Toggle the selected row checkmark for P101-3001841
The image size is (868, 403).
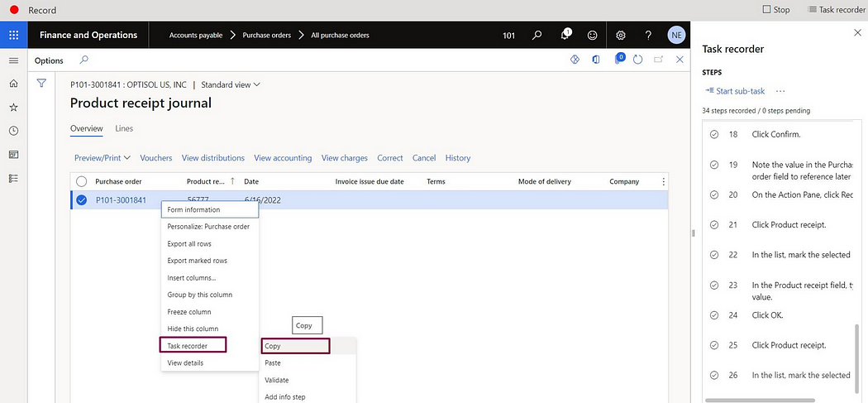[82, 200]
